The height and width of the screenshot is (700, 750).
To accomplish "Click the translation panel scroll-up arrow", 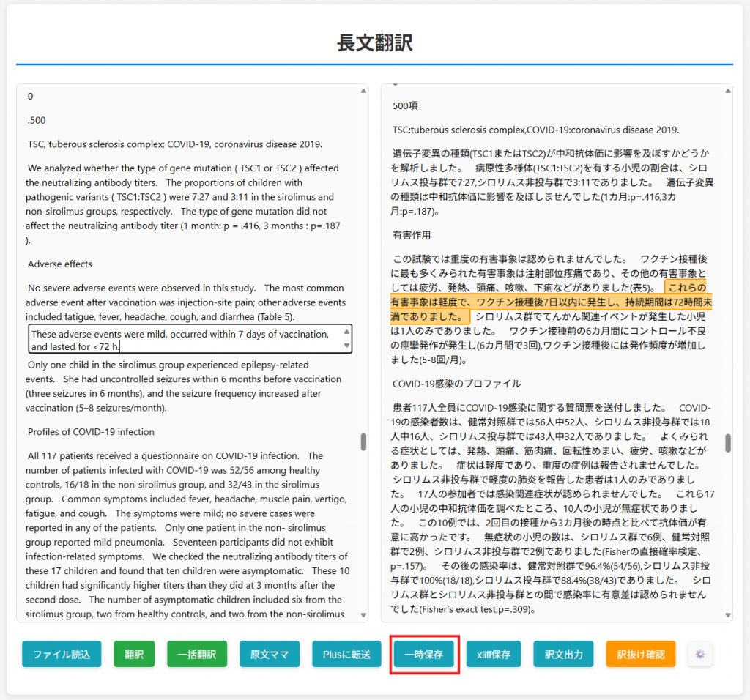I will (727, 92).
